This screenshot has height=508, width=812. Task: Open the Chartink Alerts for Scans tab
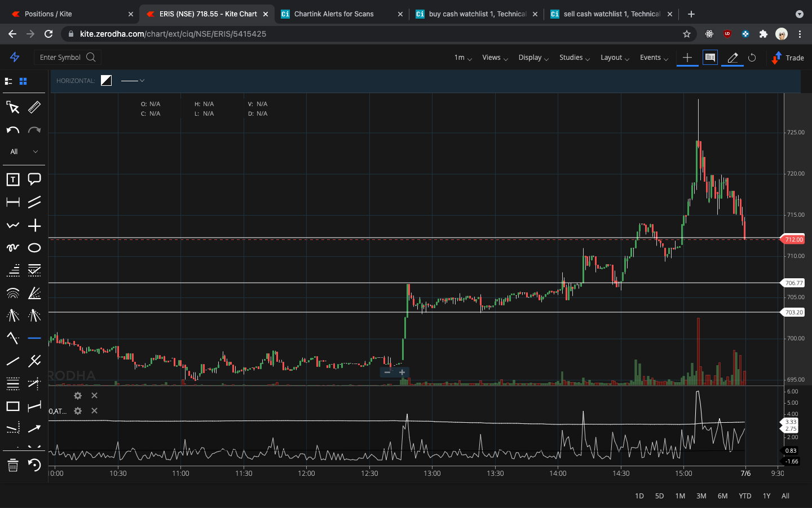[x=333, y=14]
